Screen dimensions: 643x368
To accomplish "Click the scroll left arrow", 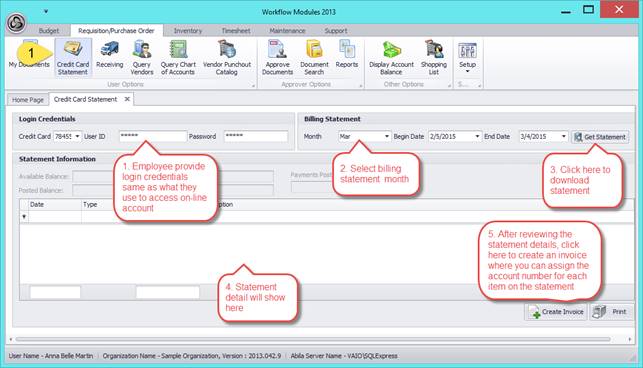I will tap(11, 339).
